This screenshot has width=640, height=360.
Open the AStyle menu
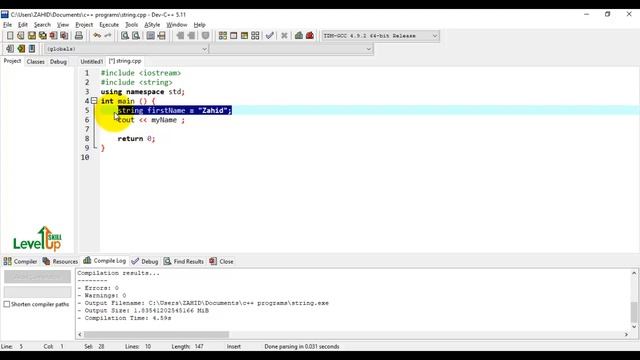[x=152, y=25]
